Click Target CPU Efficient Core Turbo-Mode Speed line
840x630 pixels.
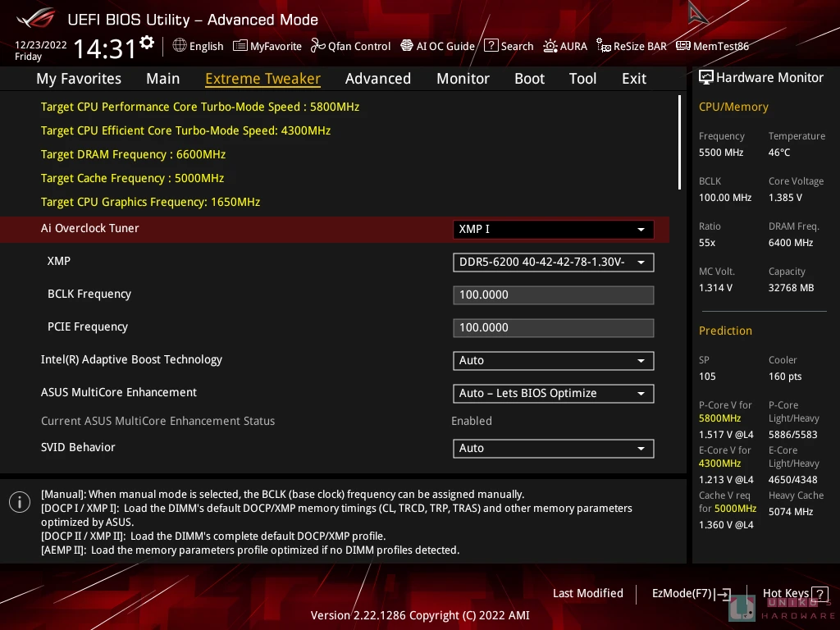tap(185, 130)
